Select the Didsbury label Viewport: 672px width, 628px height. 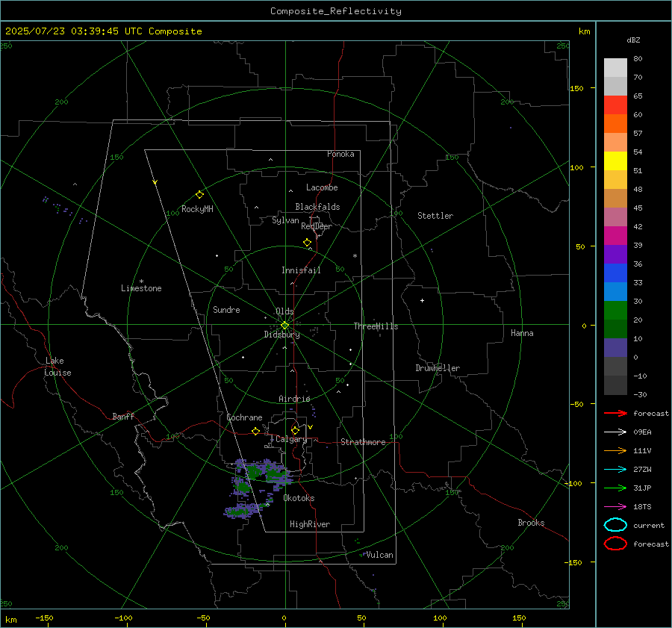tap(281, 335)
